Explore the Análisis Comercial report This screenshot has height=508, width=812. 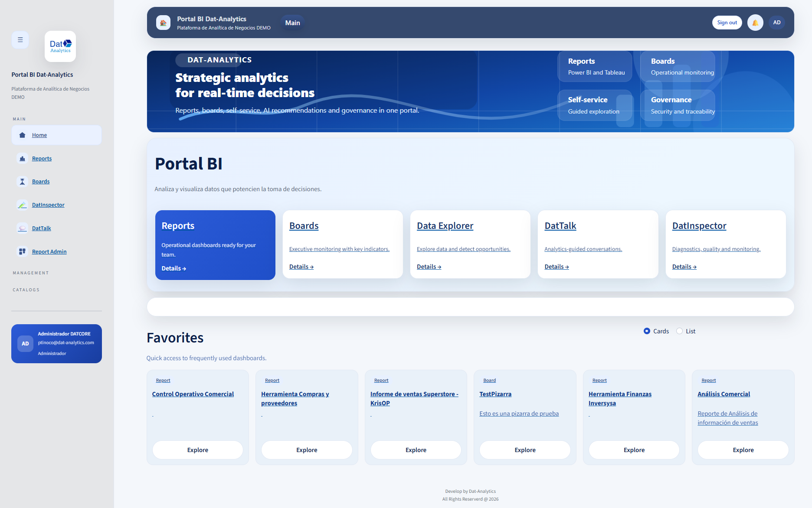click(x=743, y=450)
